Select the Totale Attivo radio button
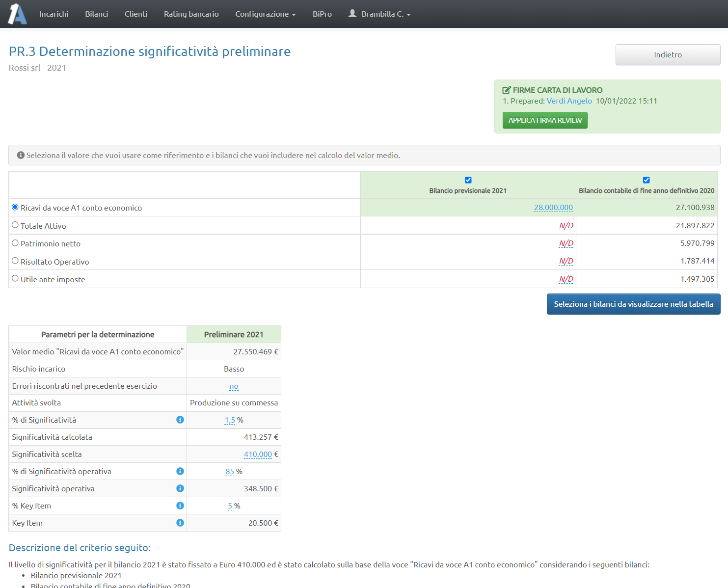 click(x=15, y=225)
